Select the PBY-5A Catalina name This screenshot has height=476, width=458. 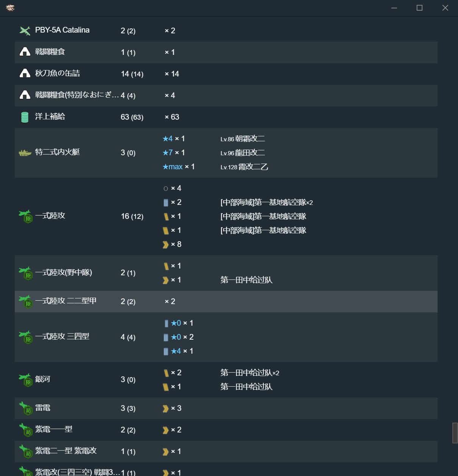pos(63,30)
